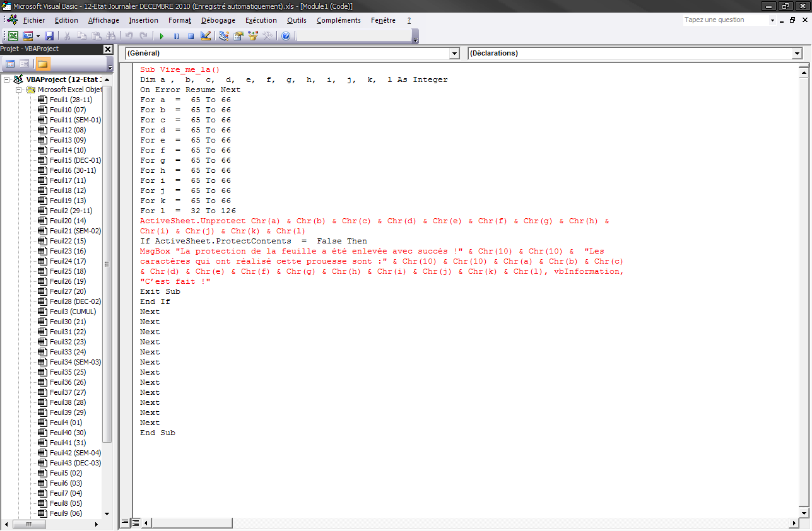The image size is (812, 531).
Task: Save the workbook with the floppy disk icon
Action: (x=49, y=36)
